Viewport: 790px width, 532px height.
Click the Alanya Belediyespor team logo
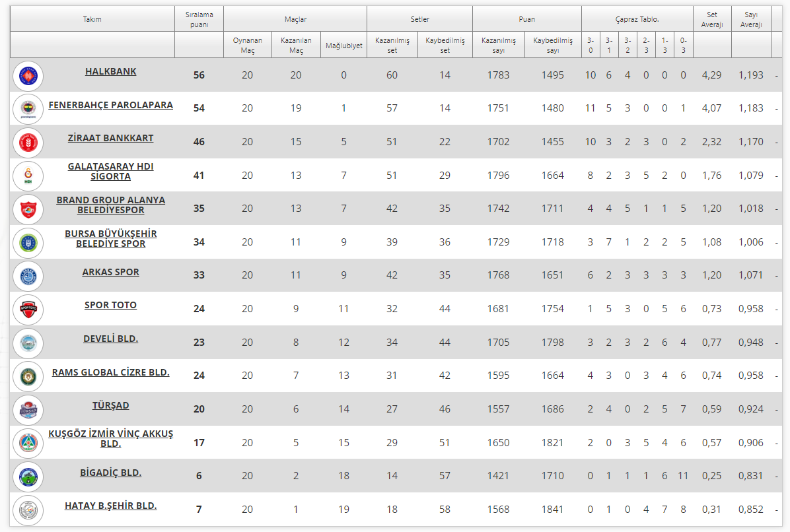pyautogui.click(x=28, y=209)
